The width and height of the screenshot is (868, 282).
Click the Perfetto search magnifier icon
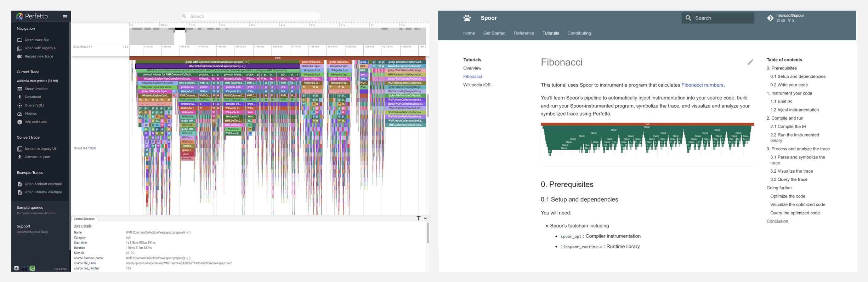point(184,16)
